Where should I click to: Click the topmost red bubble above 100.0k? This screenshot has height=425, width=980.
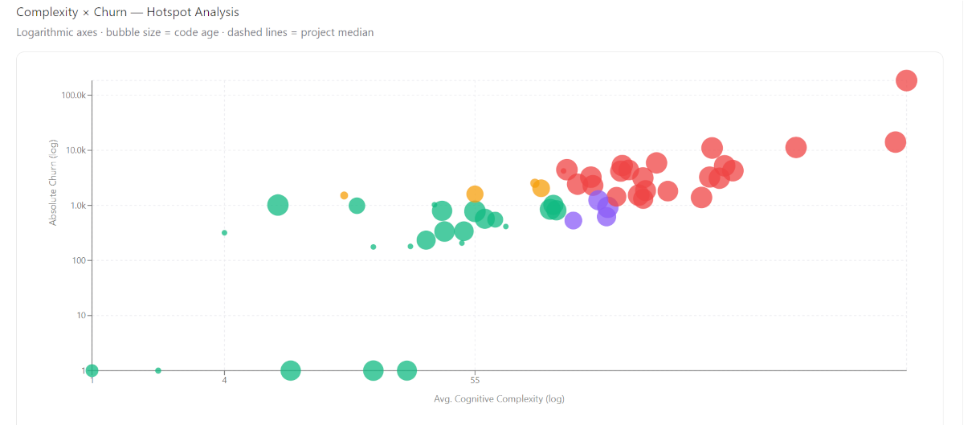906,80
